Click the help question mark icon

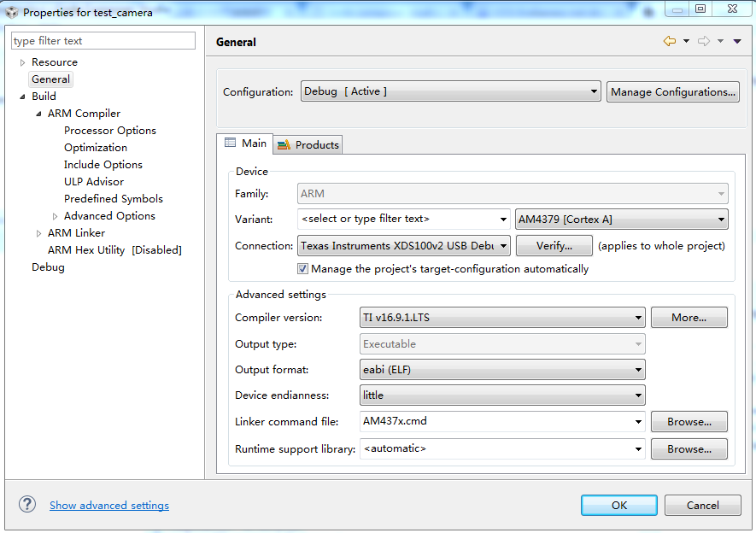click(27, 505)
